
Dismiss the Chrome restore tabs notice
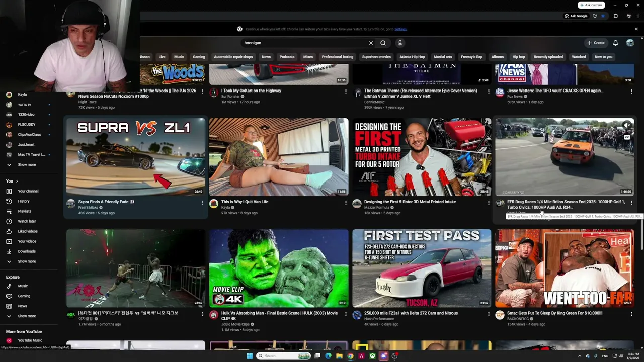point(636,29)
